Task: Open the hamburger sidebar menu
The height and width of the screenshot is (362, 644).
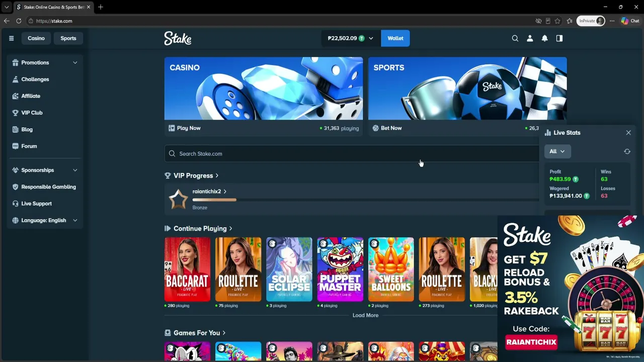Action: coord(11,38)
